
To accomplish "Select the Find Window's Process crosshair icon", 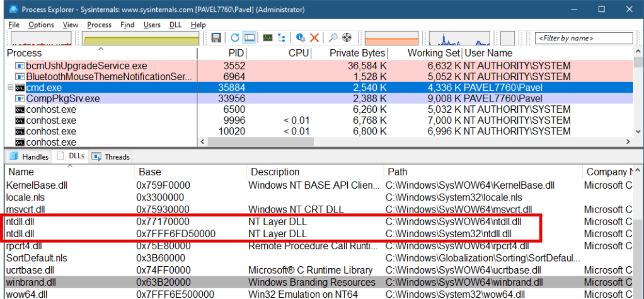I will 347,38.
